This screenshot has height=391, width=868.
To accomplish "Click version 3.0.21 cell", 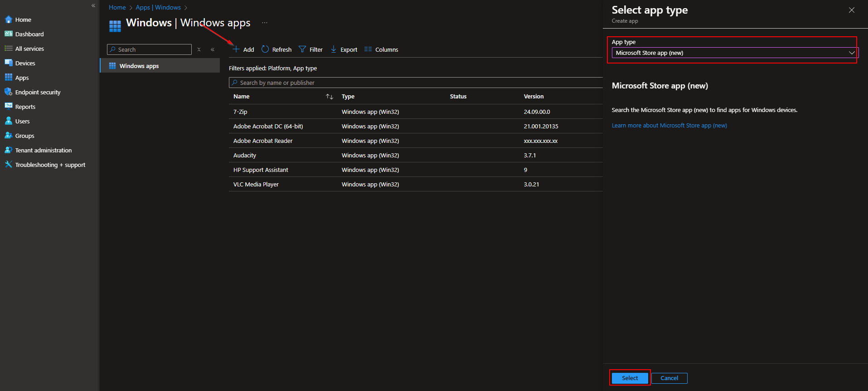I will (531, 184).
